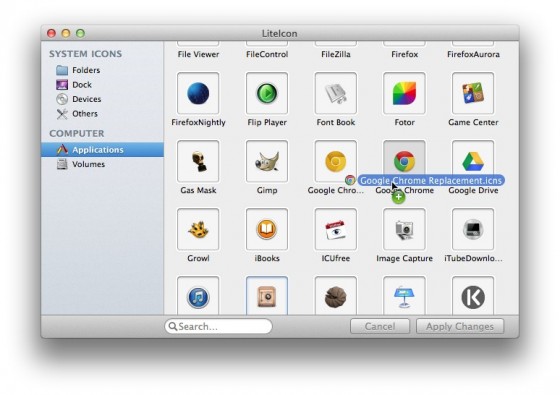Click the magnifier icon in search box
The image size is (560, 395).
tap(173, 326)
